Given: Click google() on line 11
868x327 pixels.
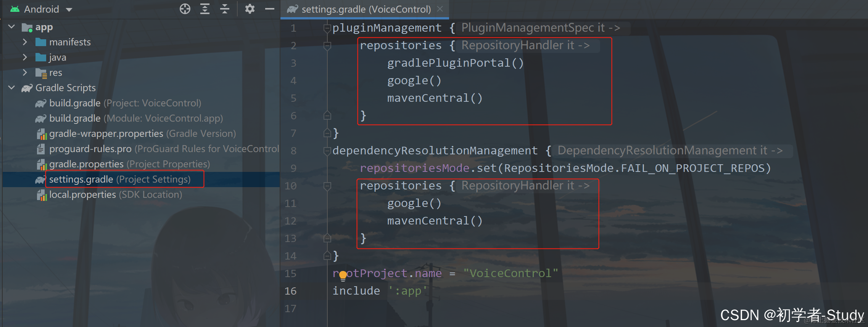Looking at the screenshot, I should point(414,203).
